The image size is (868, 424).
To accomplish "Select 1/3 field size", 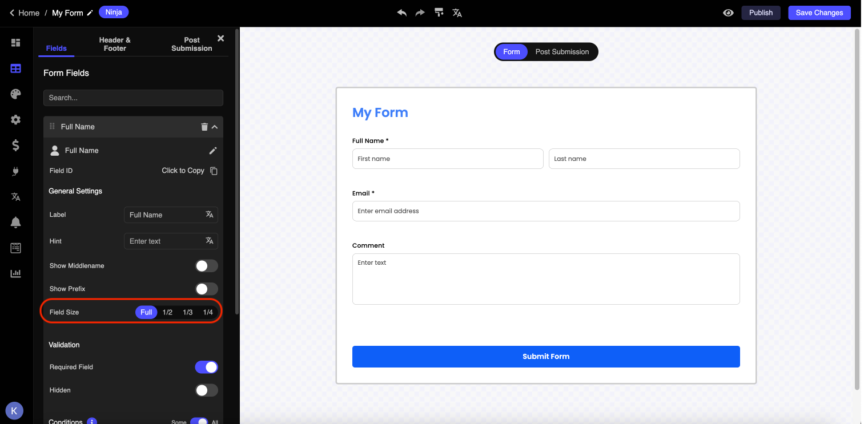I will (187, 312).
